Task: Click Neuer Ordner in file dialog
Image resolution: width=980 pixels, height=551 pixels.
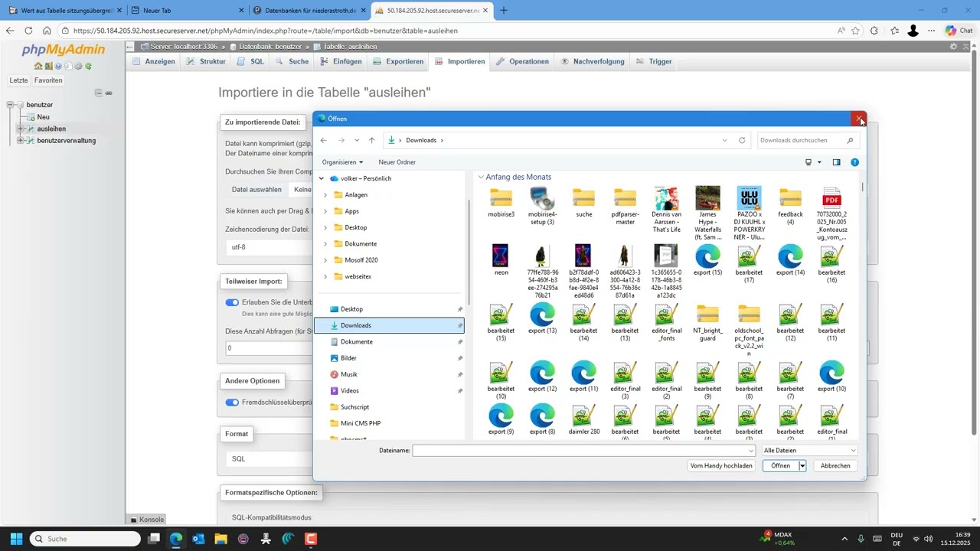Action: pyautogui.click(x=397, y=162)
